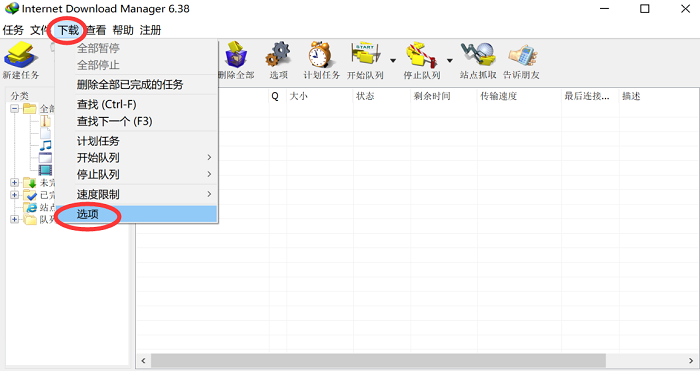The width and height of the screenshot is (700, 371).
Task: Click the 分类 panel header
Action: (x=20, y=96)
